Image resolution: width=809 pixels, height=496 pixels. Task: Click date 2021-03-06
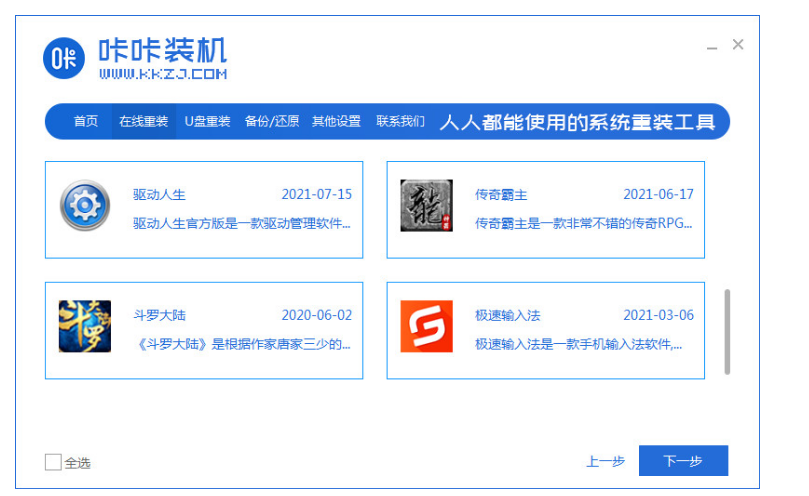[658, 315]
